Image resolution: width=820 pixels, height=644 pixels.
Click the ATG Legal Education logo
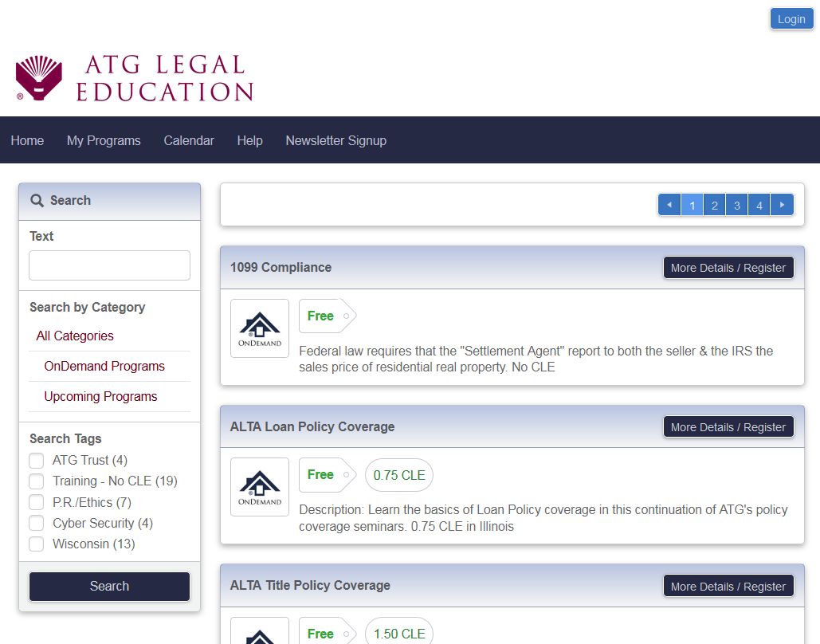(x=134, y=78)
